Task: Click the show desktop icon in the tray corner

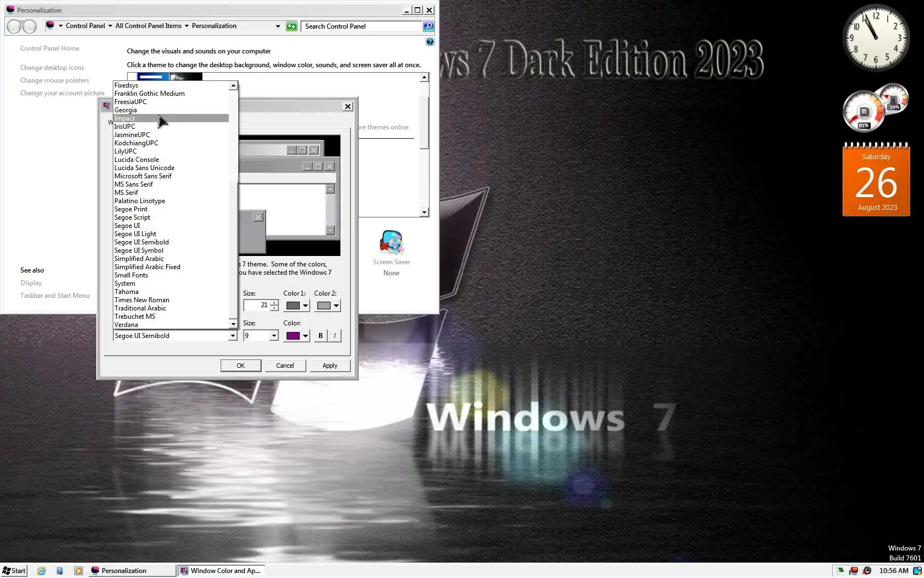Action: point(917,571)
